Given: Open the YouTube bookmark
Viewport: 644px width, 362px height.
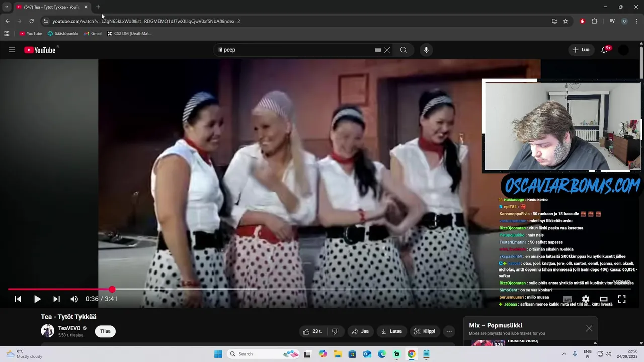Looking at the screenshot, I should pos(31,34).
